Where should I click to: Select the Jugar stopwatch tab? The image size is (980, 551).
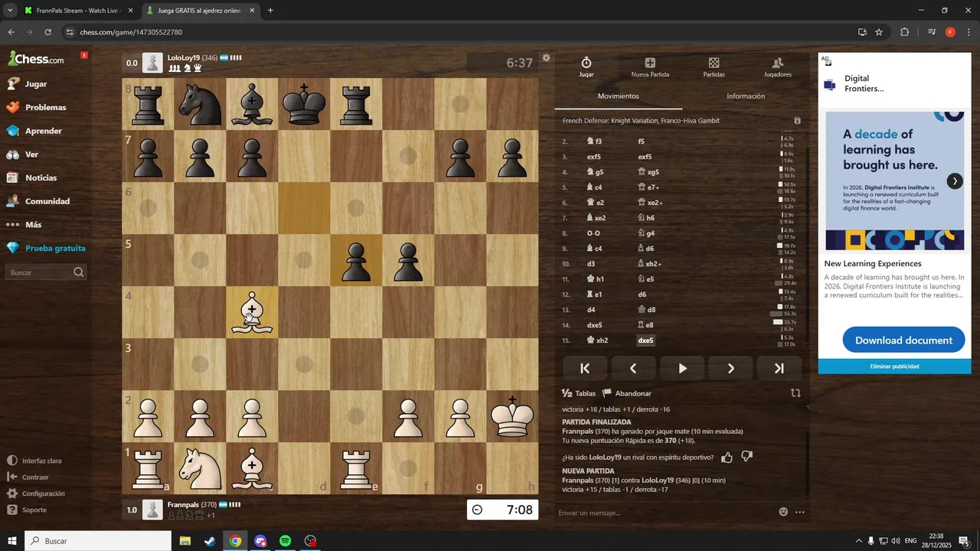(x=586, y=67)
